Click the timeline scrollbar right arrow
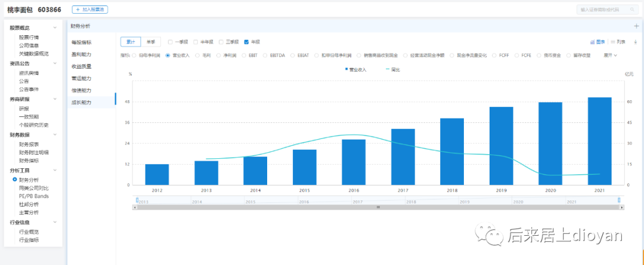The image size is (644, 265). (x=623, y=207)
